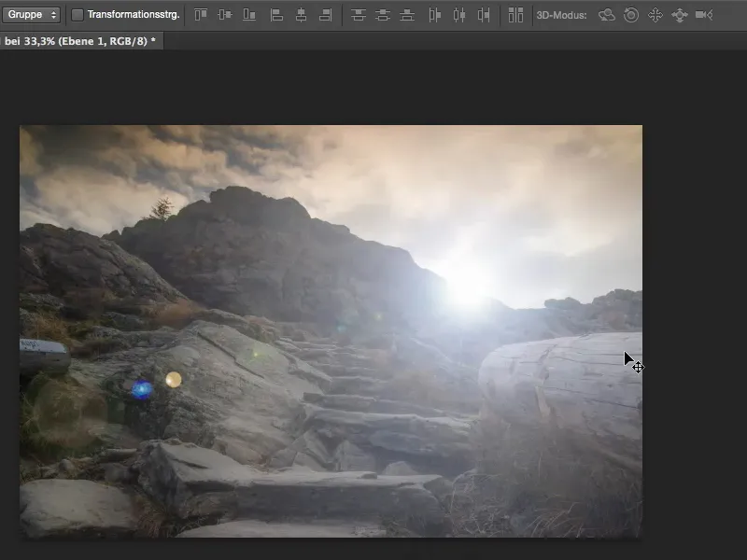747x560 pixels.
Task: Click the distribute right edges icon
Action: pyautogui.click(x=483, y=15)
